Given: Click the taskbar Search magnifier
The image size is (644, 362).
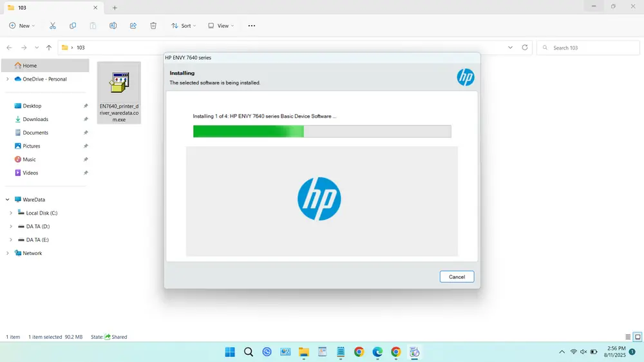Looking at the screenshot, I should 249,352.
